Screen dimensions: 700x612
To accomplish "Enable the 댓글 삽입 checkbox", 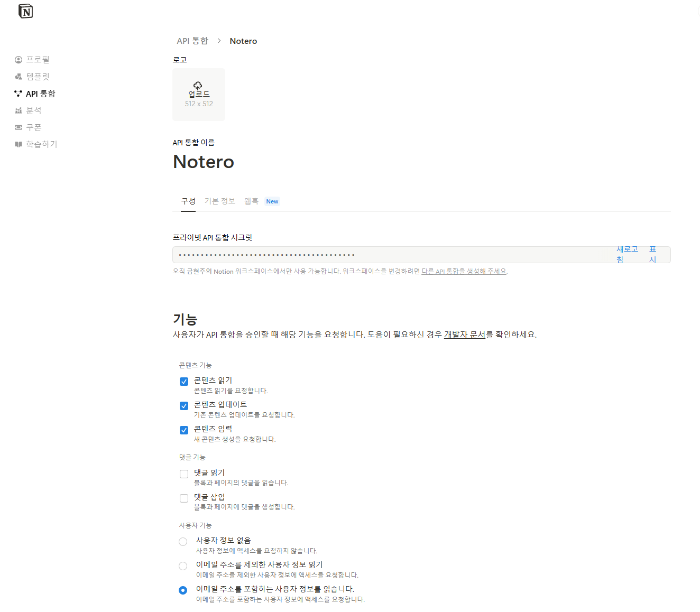I will (184, 498).
